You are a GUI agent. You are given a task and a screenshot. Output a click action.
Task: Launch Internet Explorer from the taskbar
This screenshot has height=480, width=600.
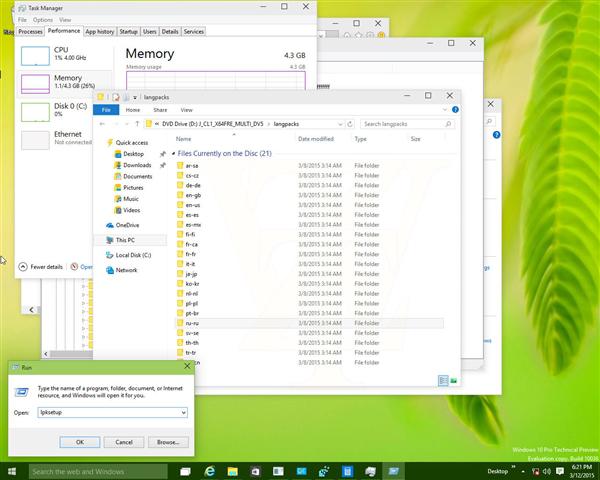pyautogui.click(x=211, y=470)
